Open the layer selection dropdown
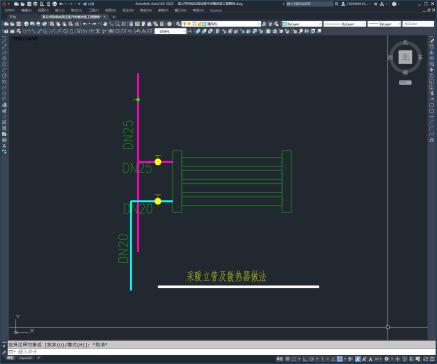437x364 pixels. coord(221,24)
